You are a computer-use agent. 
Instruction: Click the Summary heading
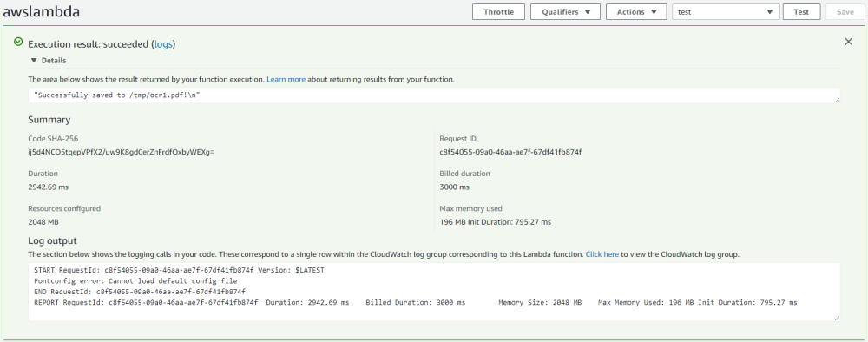point(49,120)
